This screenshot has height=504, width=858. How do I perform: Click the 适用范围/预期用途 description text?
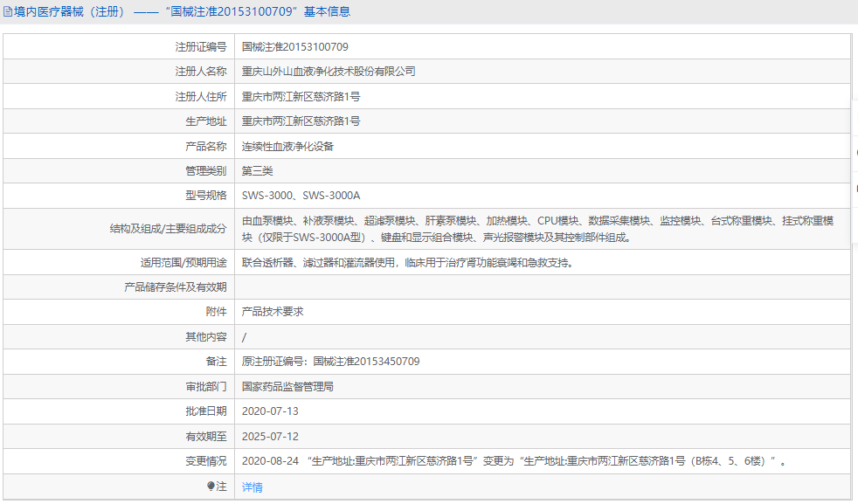click(x=409, y=263)
